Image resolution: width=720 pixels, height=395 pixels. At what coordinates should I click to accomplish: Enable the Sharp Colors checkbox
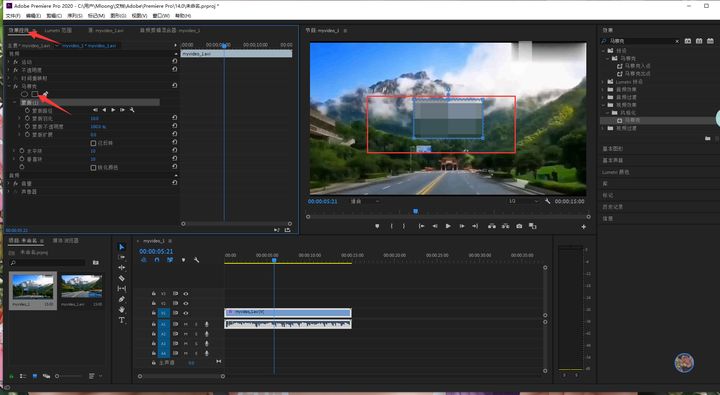(x=93, y=168)
